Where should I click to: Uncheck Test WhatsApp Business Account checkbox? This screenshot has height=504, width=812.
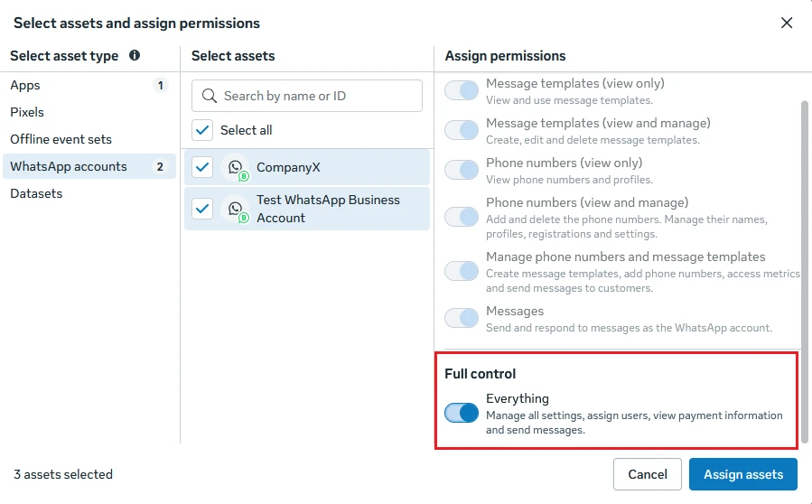202,209
